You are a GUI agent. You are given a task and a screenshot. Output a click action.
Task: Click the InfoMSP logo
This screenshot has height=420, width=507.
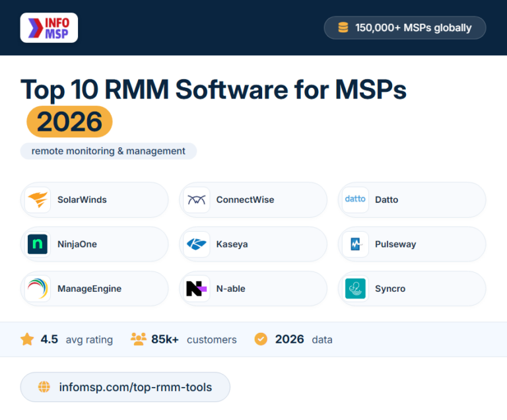tap(49, 28)
